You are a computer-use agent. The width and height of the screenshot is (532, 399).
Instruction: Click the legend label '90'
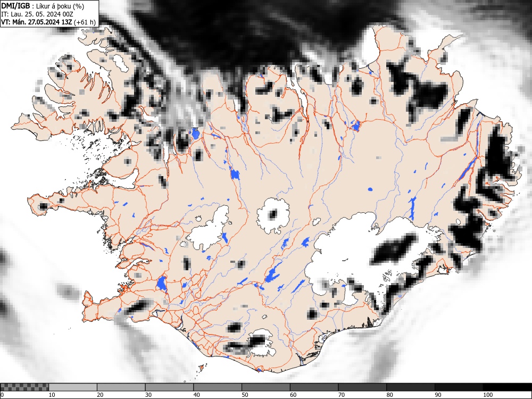point(438,395)
